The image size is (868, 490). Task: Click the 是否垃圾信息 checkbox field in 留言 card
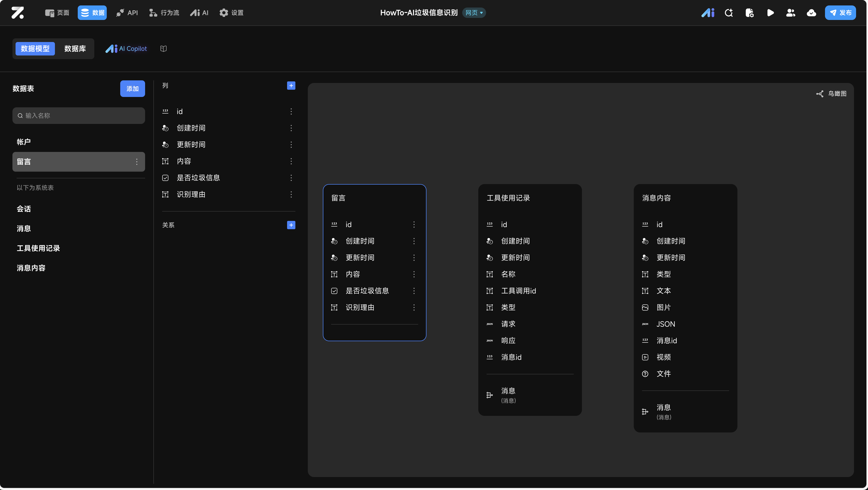[367, 291]
